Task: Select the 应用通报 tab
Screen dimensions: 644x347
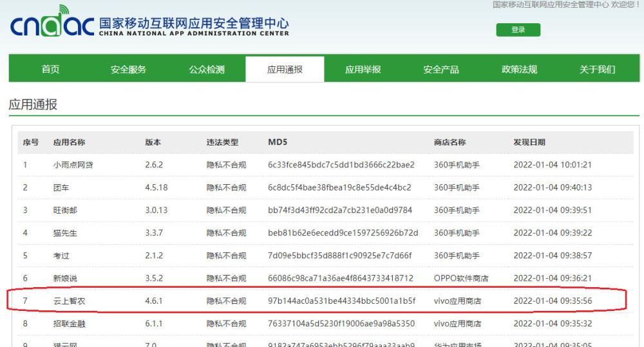Action: 285,69
